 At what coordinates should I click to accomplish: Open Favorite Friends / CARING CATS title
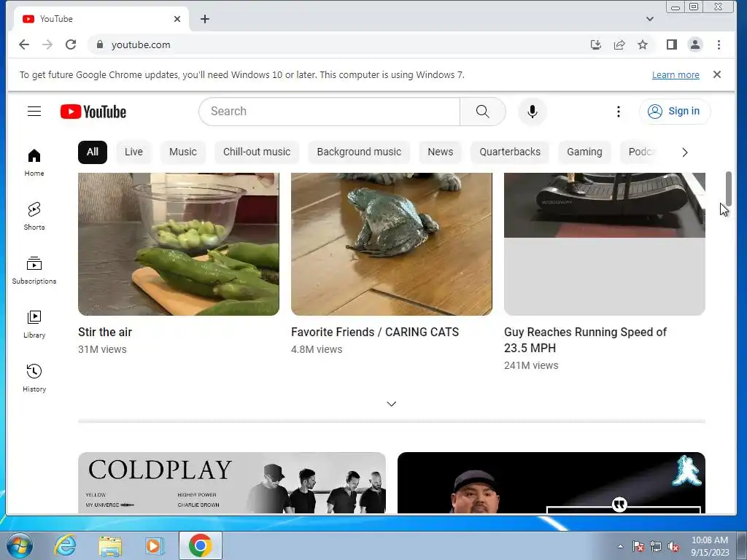point(375,332)
